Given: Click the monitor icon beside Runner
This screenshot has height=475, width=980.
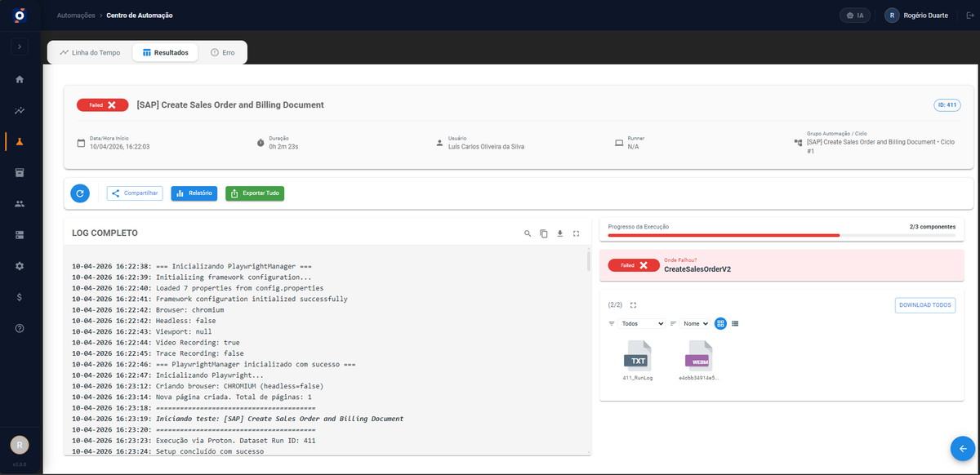Looking at the screenshot, I should tap(619, 143).
